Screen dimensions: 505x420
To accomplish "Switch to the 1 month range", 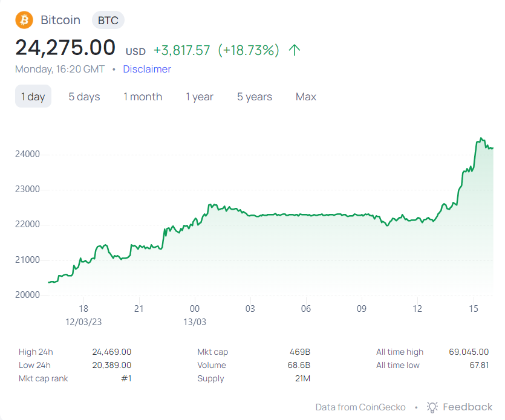I will [143, 97].
